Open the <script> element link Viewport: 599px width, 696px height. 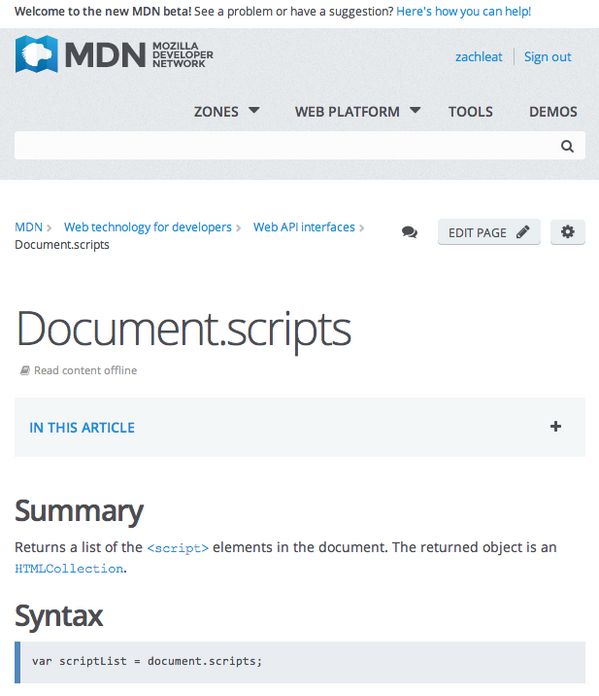coord(178,548)
